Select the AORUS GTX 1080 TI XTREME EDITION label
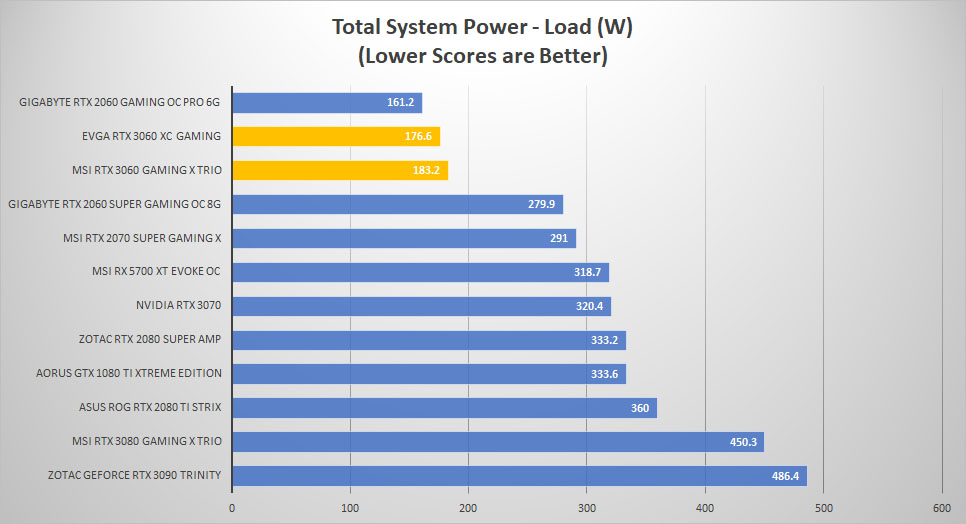 129,373
